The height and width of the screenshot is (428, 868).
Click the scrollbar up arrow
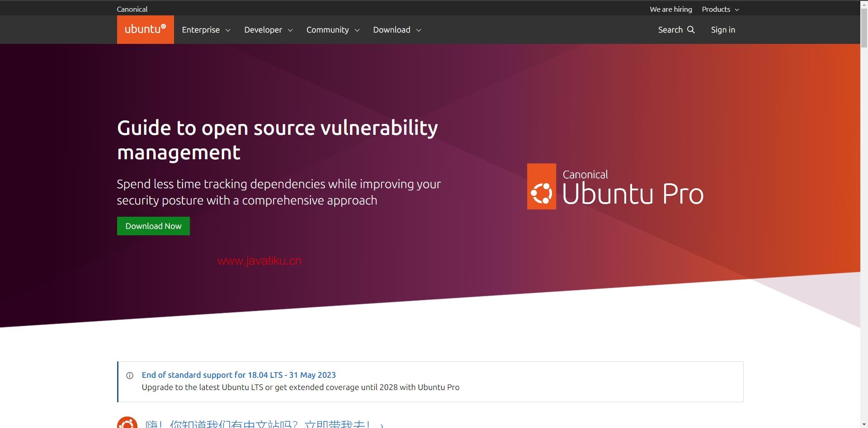[x=864, y=4]
